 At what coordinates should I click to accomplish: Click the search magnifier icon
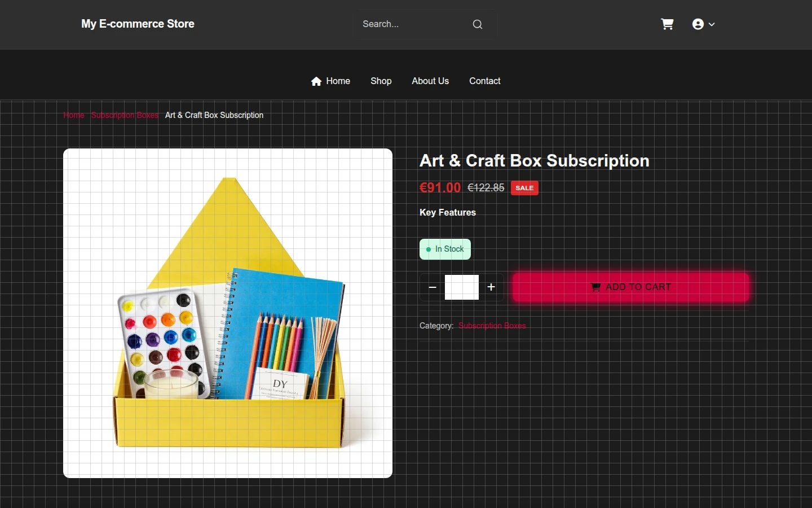coord(478,24)
